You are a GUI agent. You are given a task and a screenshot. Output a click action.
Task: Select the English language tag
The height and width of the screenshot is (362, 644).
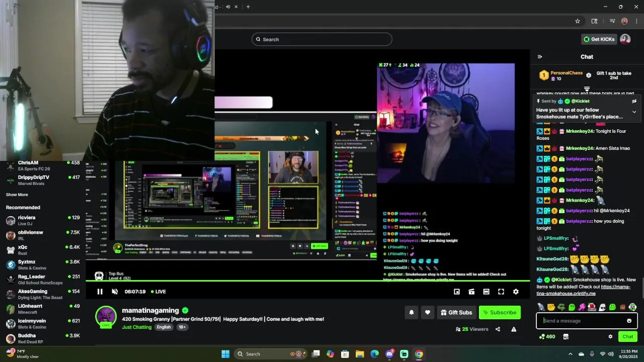click(164, 327)
